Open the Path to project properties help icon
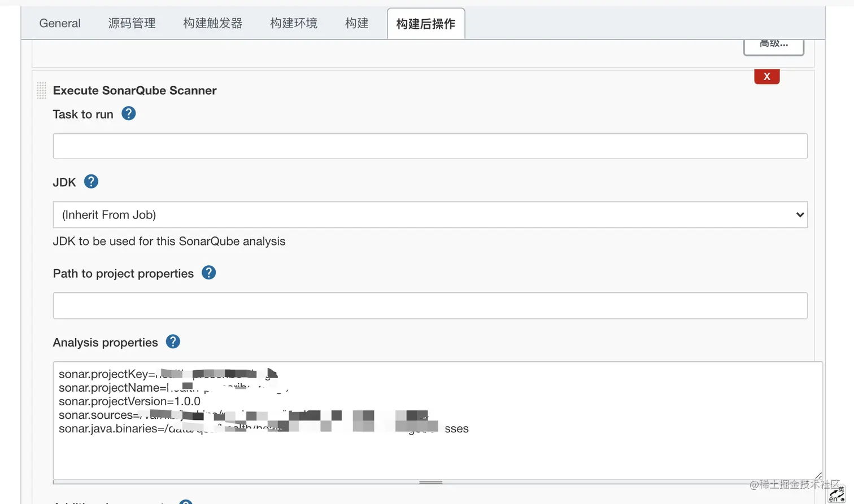 (x=208, y=273)
